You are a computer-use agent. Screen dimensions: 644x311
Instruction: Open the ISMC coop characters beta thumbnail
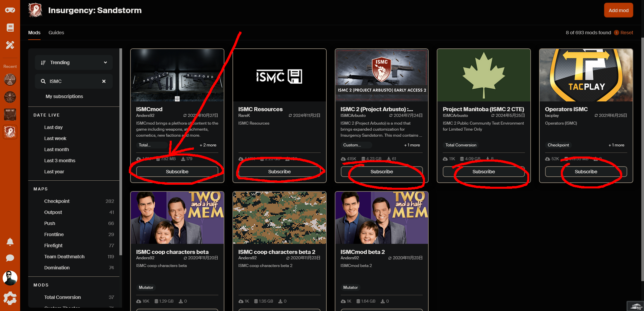point(177,218)
